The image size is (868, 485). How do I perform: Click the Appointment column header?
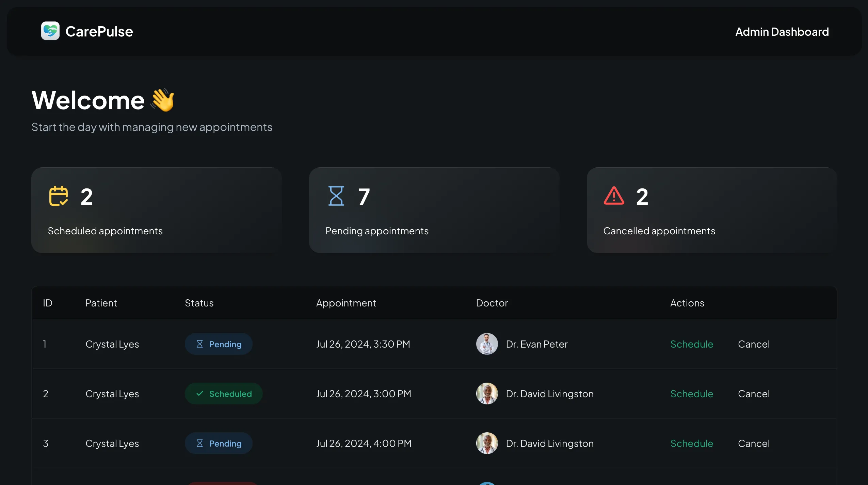coord(346,303)
